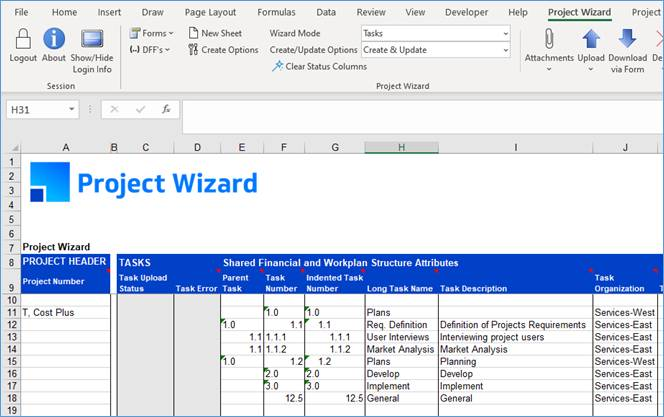Open the File menu
This screenshot has height=417, width=664.
click(x=21, y=12)
